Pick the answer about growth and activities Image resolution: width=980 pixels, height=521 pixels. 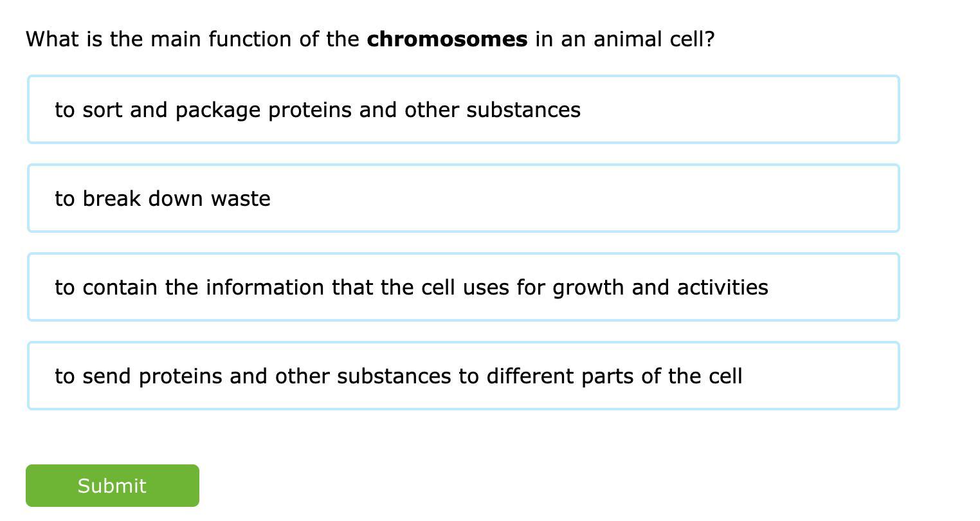[x=412, y=288]
